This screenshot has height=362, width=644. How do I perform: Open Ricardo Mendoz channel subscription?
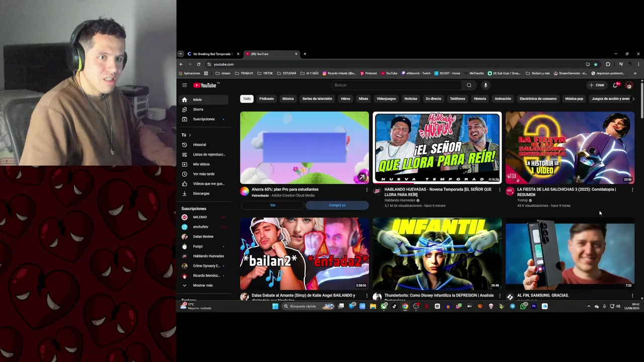(204, 276)
